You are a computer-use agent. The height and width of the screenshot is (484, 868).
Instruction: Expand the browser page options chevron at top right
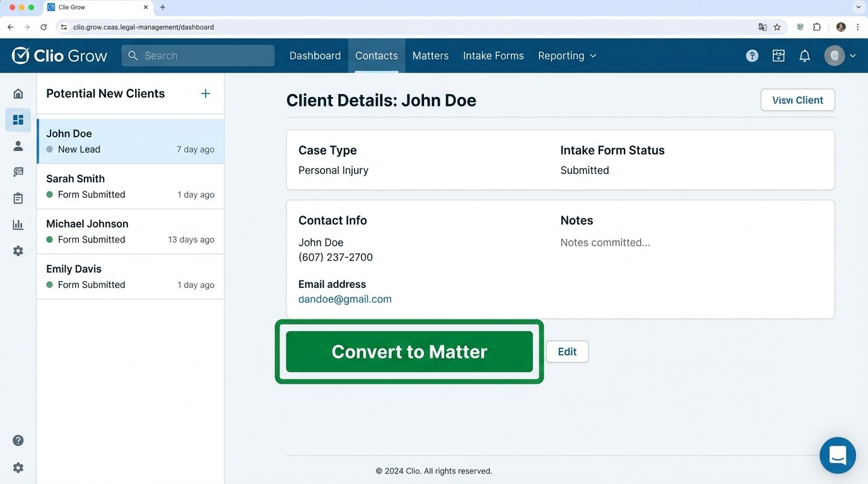click(x=858, y=7)
